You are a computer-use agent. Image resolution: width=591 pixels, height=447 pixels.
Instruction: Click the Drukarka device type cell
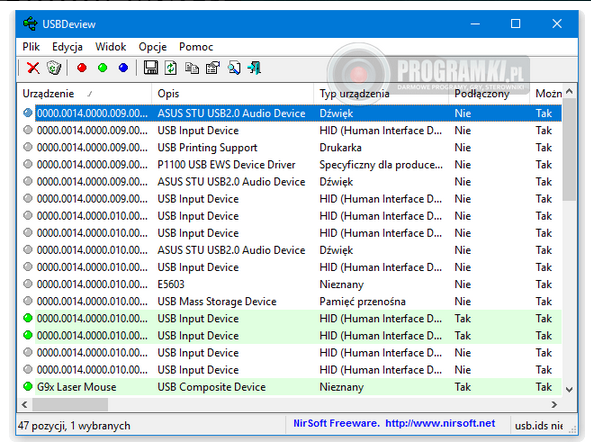(340, 147)
